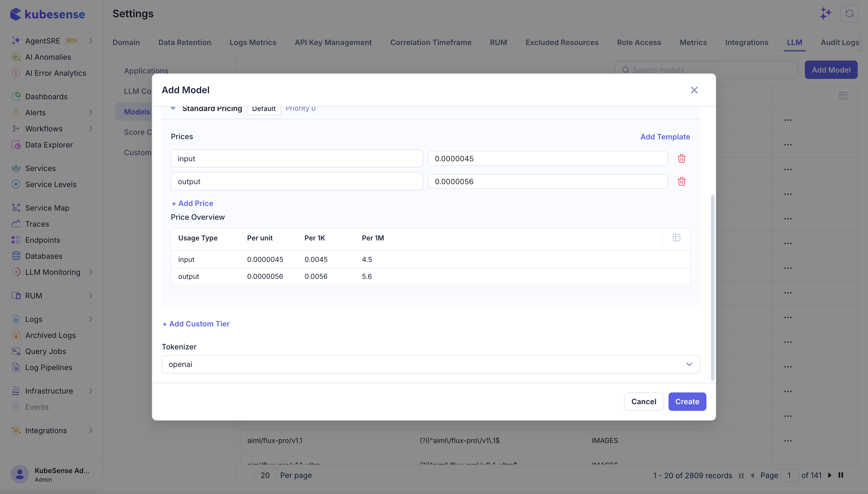Image resolution: width=868 pixels, height=494 pixels.
Task: Go to next page of records
Action: [829, 475]
